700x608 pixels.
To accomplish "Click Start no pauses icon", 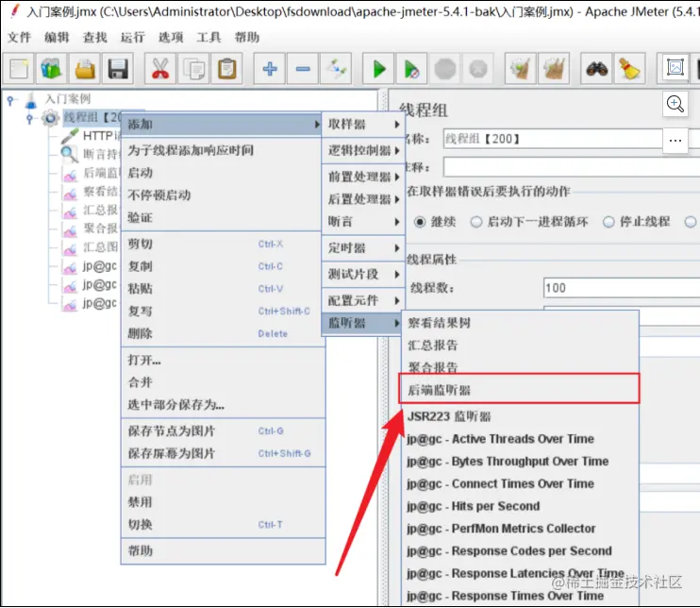I will 411,69.
